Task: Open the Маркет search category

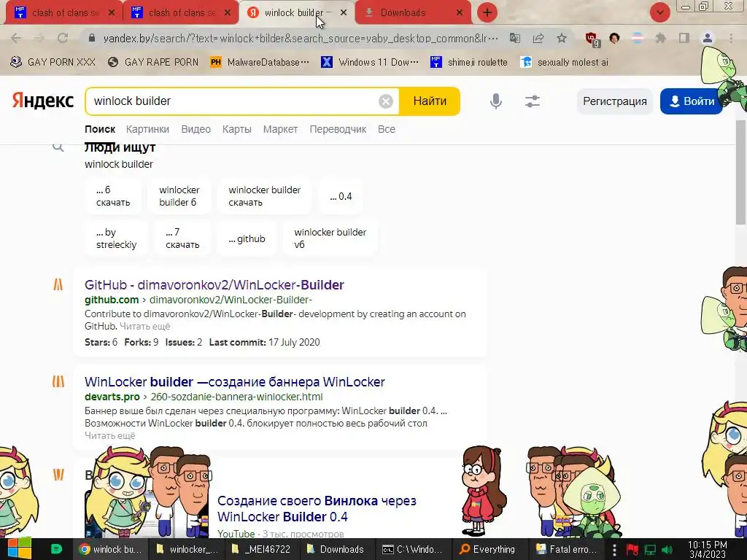Action: click(280, 129)
